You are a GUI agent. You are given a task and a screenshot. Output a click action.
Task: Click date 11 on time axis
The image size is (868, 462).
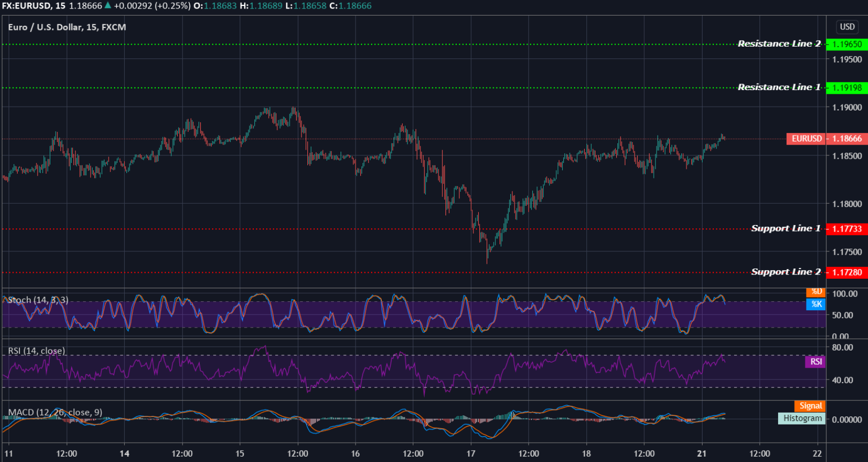pyautogui.click(x=9, y=454)
